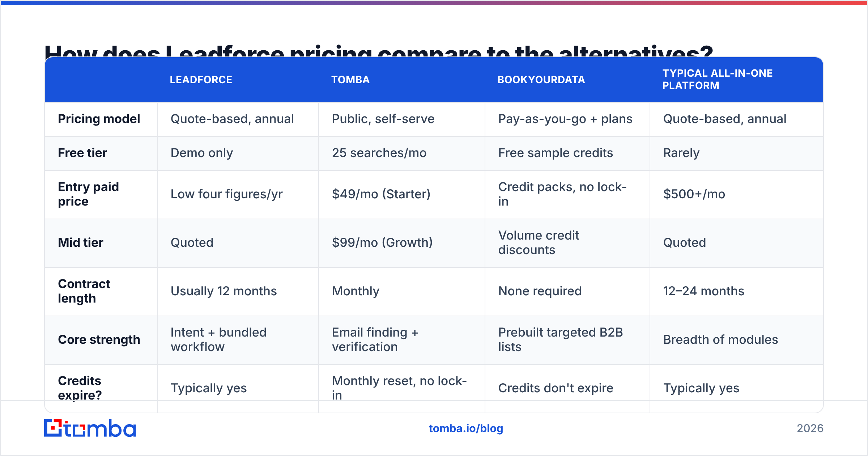Select the 'Monthly' contract length cell

401,292
